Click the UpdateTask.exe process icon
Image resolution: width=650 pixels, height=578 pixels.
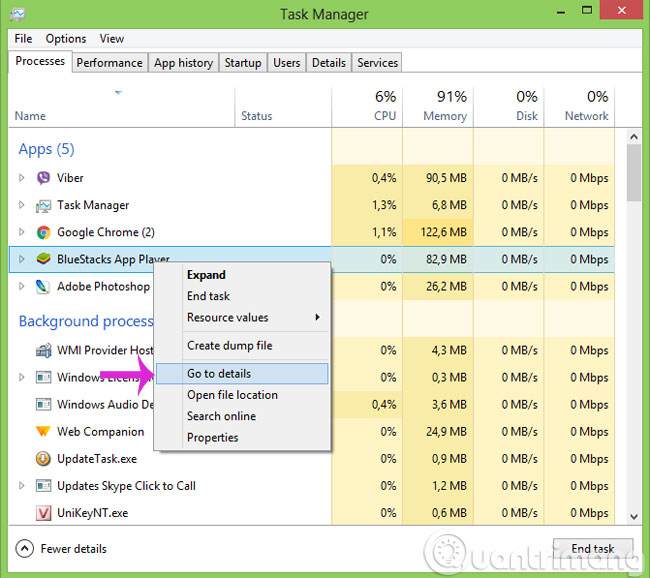(x=43, y=459)
